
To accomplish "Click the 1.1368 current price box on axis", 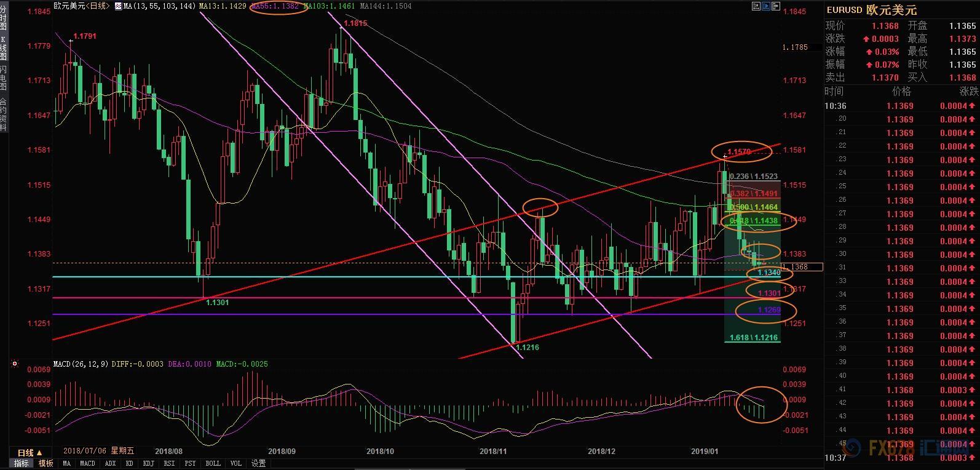I will pyautogui.click(x=801, y=267).
